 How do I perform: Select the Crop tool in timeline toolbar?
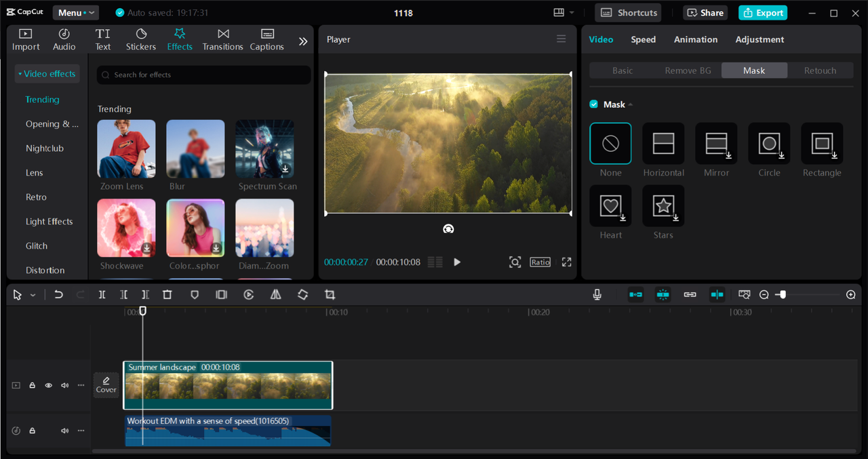point(330,295)
